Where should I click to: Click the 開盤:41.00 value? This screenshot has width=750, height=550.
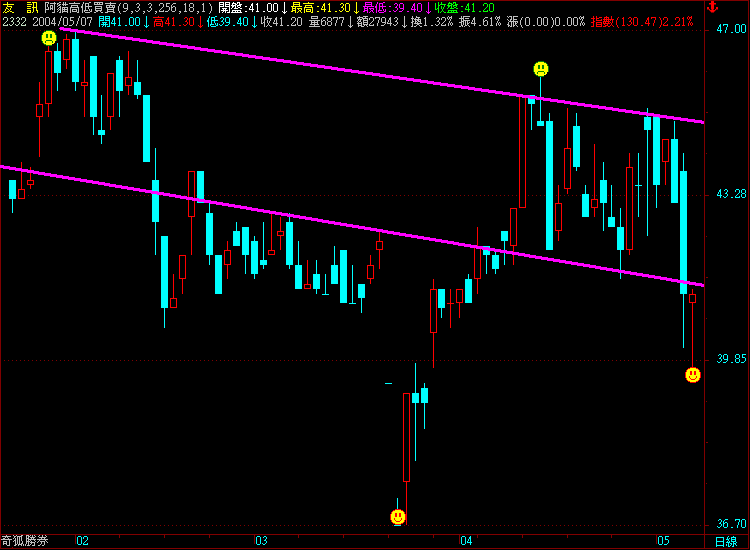(x=248, y=8)
